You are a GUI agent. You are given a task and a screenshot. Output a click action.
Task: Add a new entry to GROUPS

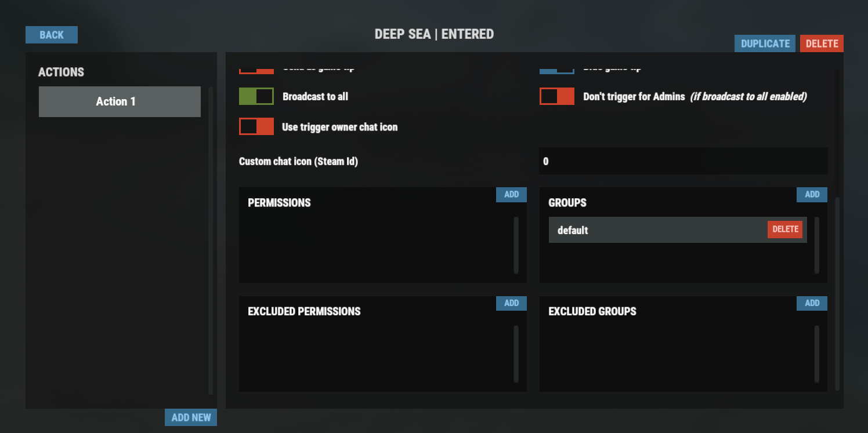[x=812, y=195]
